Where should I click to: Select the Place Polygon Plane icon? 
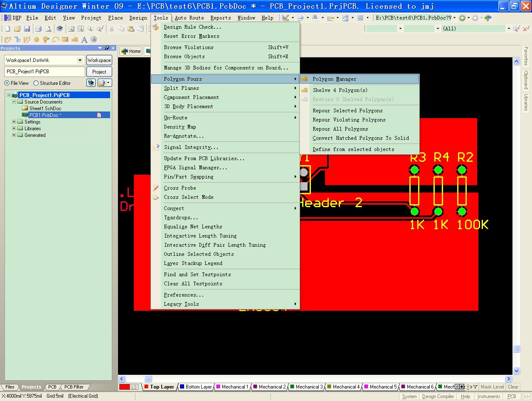click(x=75, y=40)
